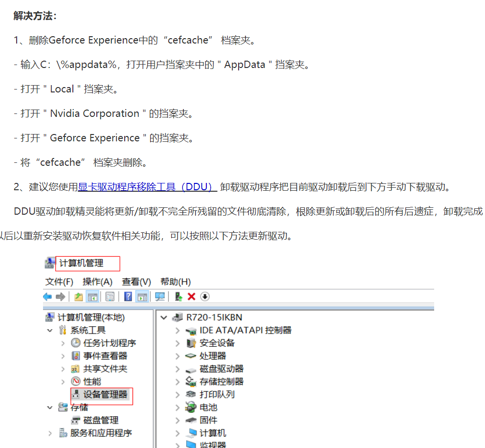Click the Forward arrow in the toolbar

(x=60, y=297)
